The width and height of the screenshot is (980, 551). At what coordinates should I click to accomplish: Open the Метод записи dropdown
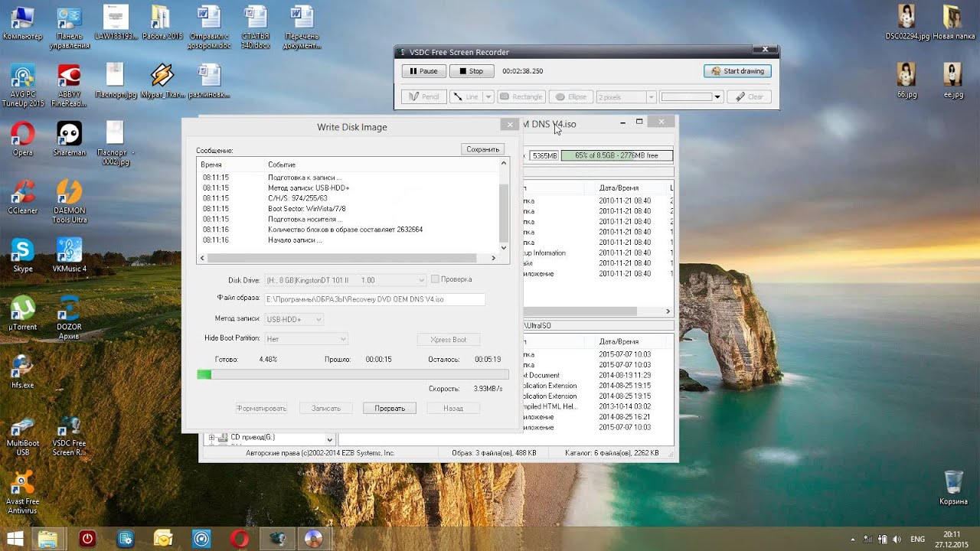(294, 319)
